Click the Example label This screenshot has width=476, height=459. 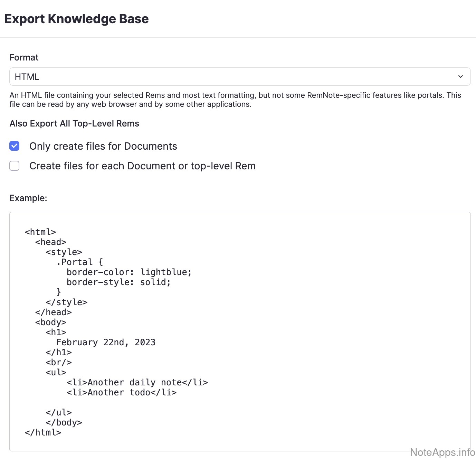28,198
